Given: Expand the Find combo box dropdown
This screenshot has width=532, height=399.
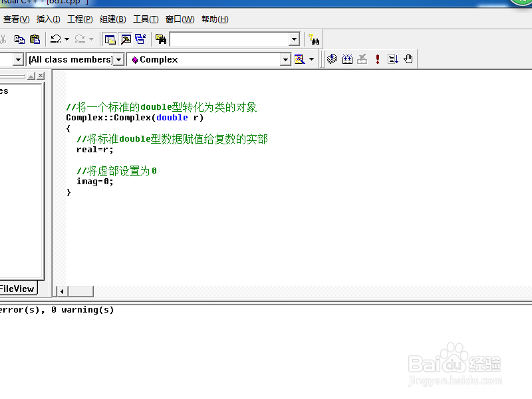Looking at the screenshot, I should [294, 39].
